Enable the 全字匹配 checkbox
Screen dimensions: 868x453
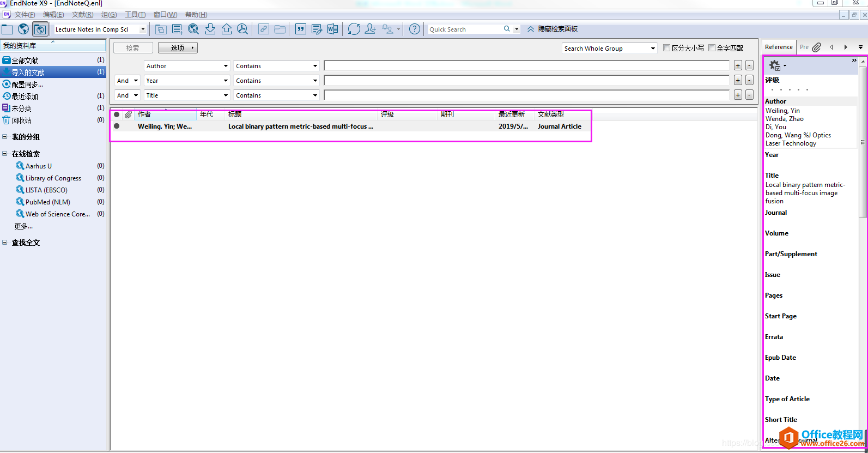(712, 48)
